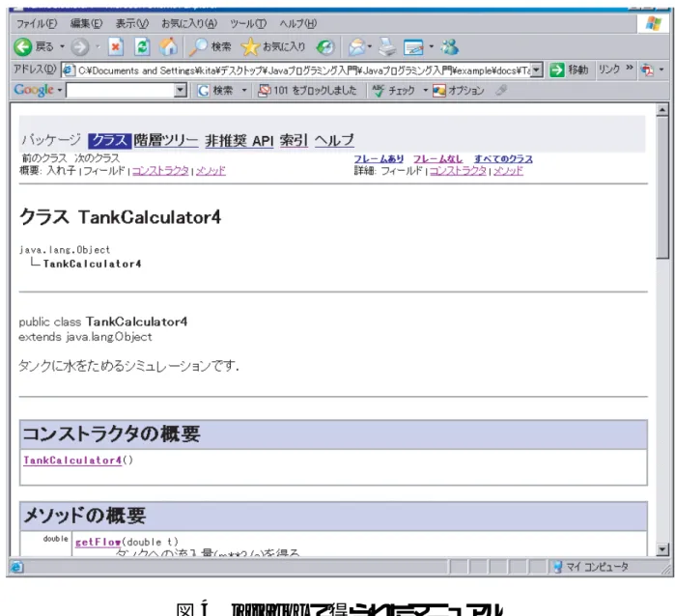Viewport: 675px width, 616px height.
Task: Open getFlow method link
Action: click(x=98, y=543)
